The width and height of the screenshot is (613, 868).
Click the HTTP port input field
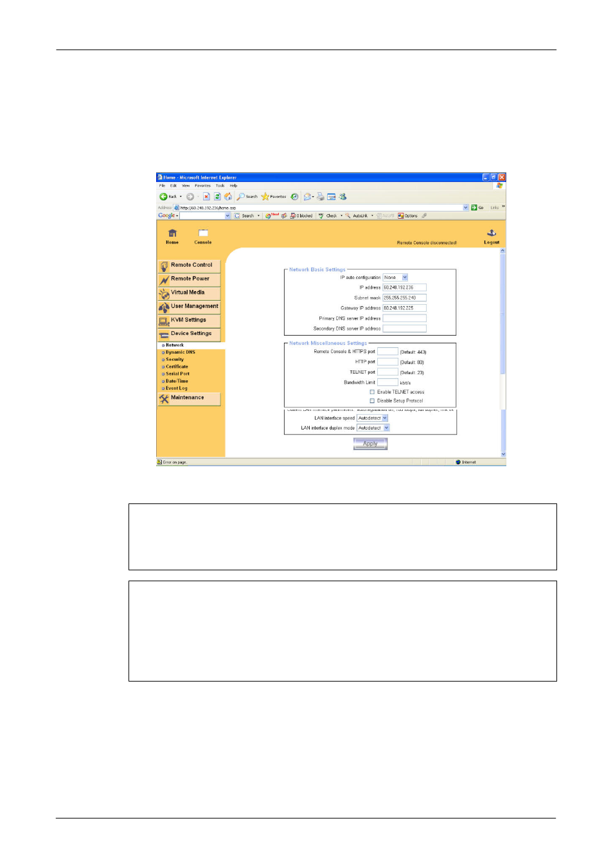(x=387, y=362)
